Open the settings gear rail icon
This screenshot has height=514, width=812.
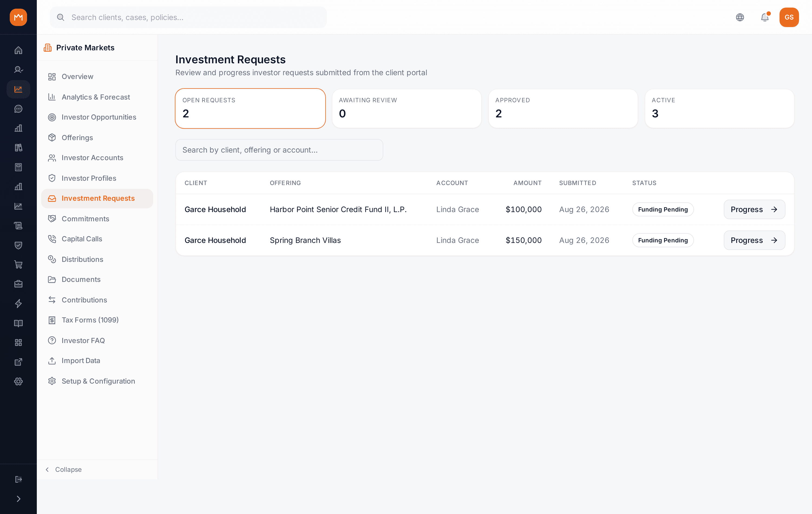pos(18,381)
